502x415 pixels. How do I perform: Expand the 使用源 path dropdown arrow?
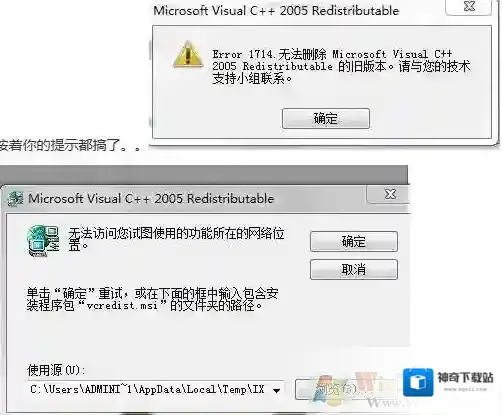(276, 390)
